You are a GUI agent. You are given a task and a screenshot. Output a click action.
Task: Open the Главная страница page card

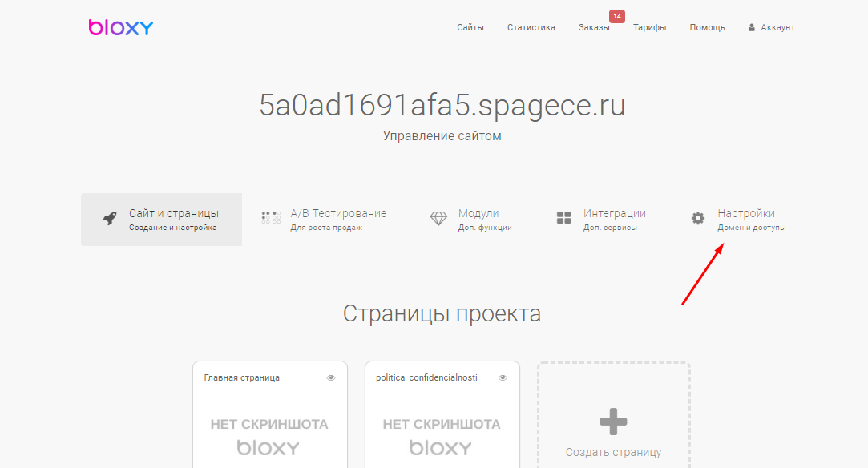[270, 415]
